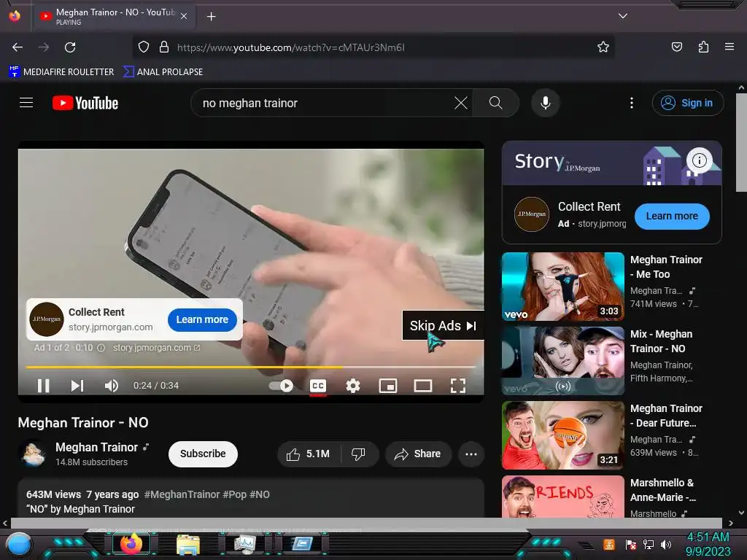747x560 pixels.
Task: Open Start orb on taskbar
Action: point(19,545)
